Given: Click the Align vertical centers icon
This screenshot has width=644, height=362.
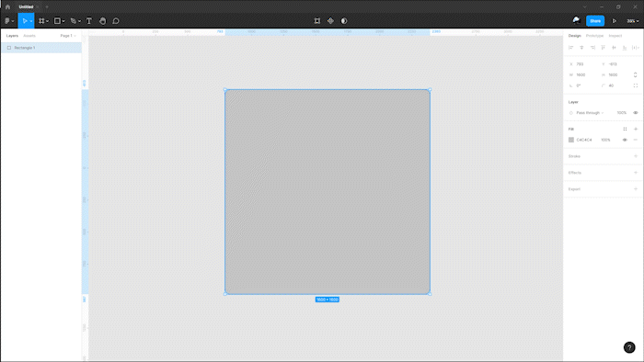Looking at the screenshot, I should tap(614, 48).
